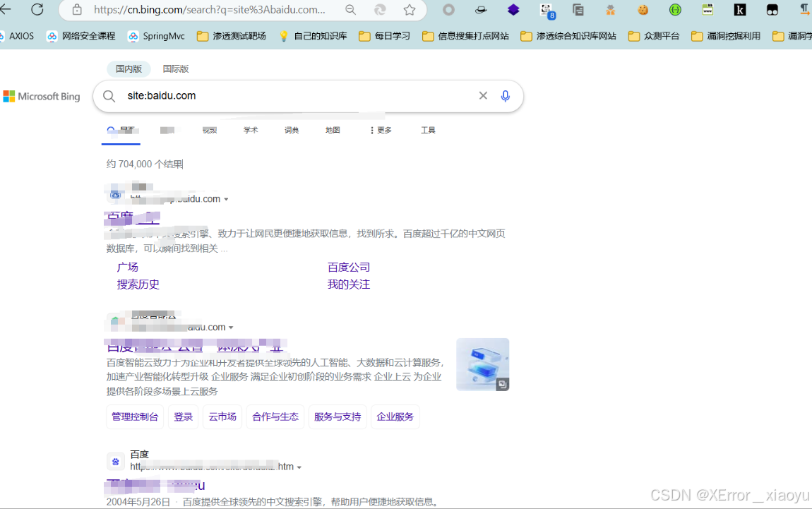Open the 自己的知识库 bookmark
Image resolution: width=812 pixels, height=509 pixels.
pos(313,36)
